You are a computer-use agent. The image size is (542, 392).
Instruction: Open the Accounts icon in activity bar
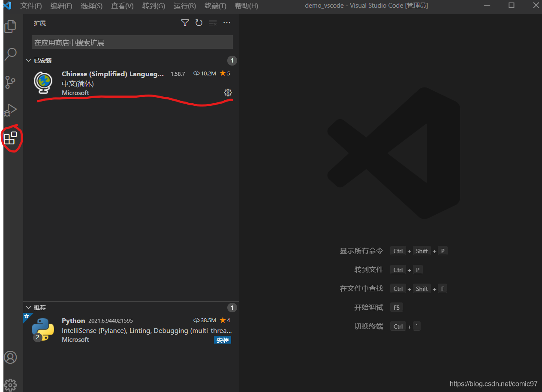pyautogui.click(x=10, y=357)
